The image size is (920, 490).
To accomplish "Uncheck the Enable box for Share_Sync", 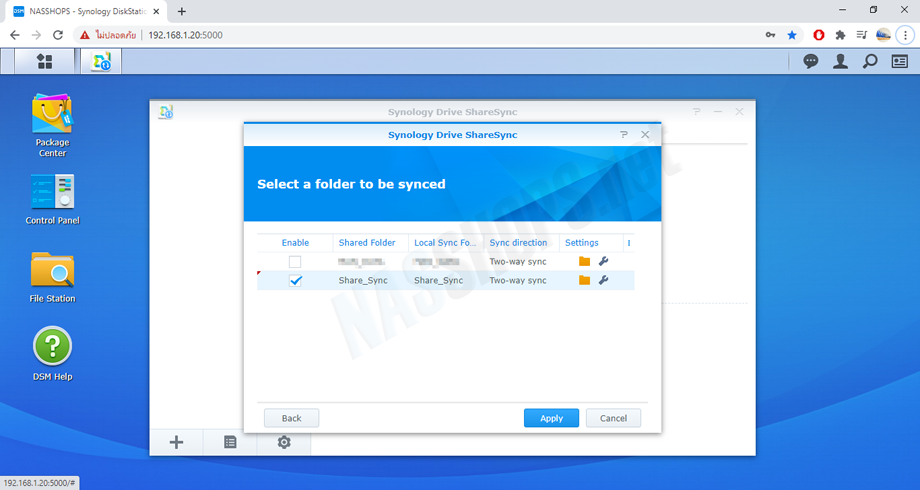I will (295, 281).
